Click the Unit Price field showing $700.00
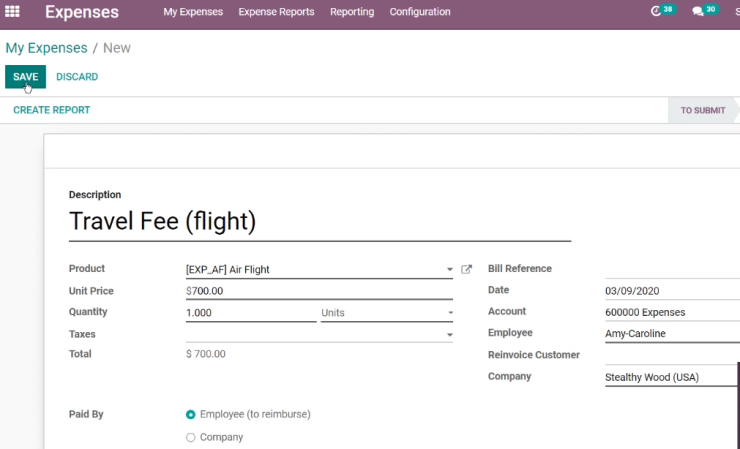 point(319,291)
